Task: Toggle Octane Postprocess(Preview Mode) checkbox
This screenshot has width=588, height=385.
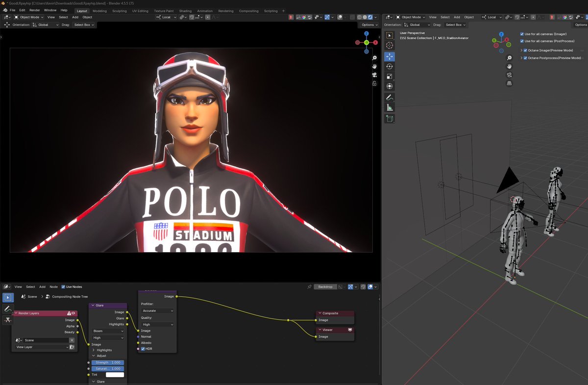Action: (x=526, y=58)
